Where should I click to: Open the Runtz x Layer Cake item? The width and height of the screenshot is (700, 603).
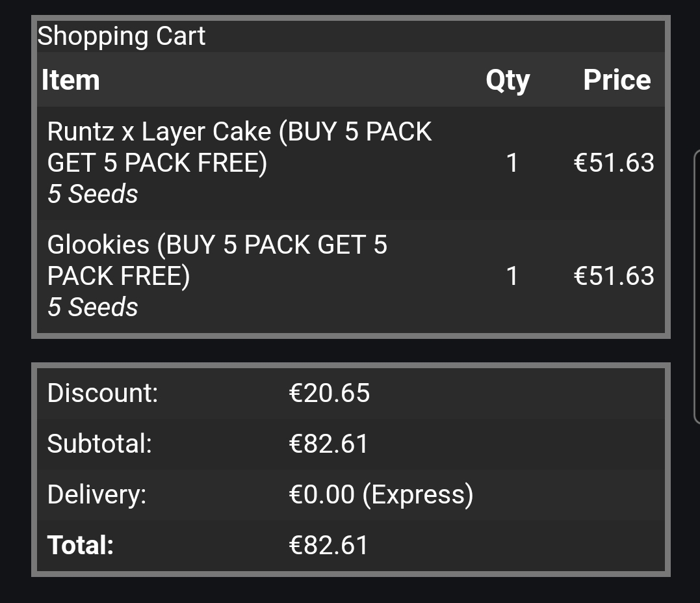239,147
